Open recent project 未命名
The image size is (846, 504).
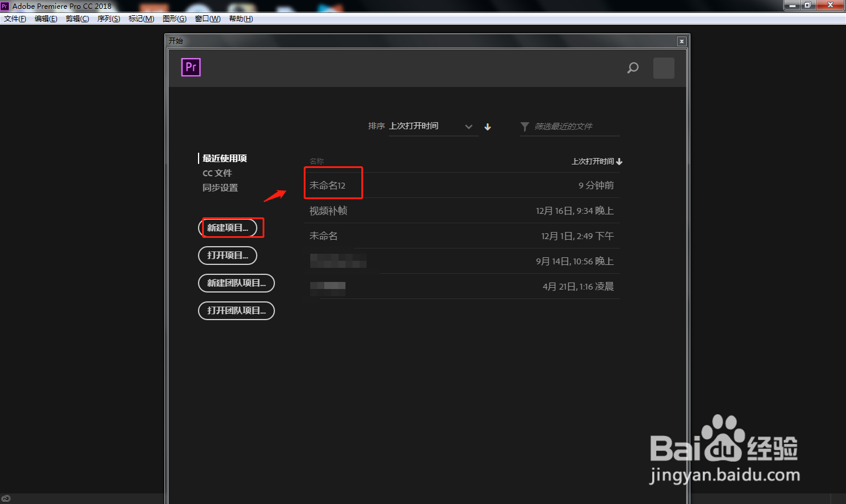click(x=324, y=236)
